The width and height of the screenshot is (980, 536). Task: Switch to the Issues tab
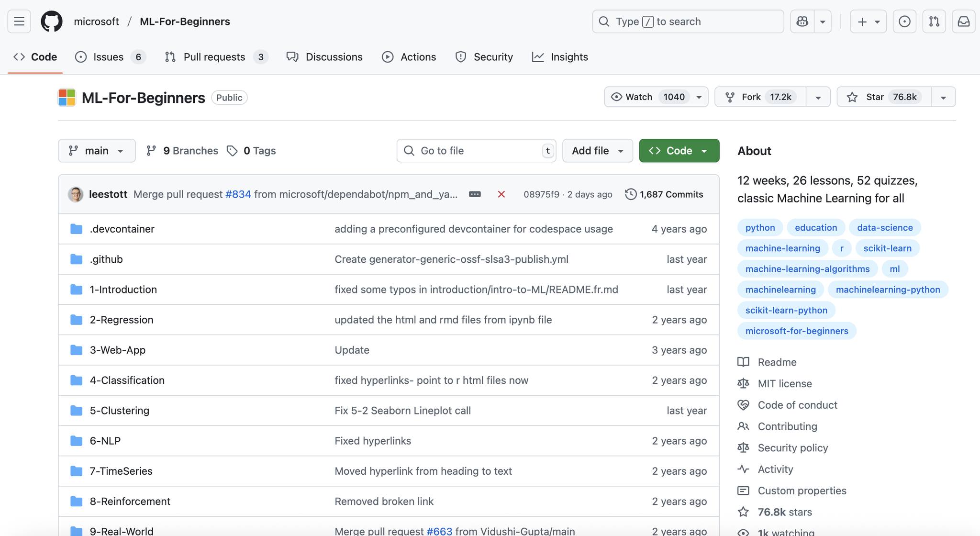pyautogui.click(x=110, y=57)
